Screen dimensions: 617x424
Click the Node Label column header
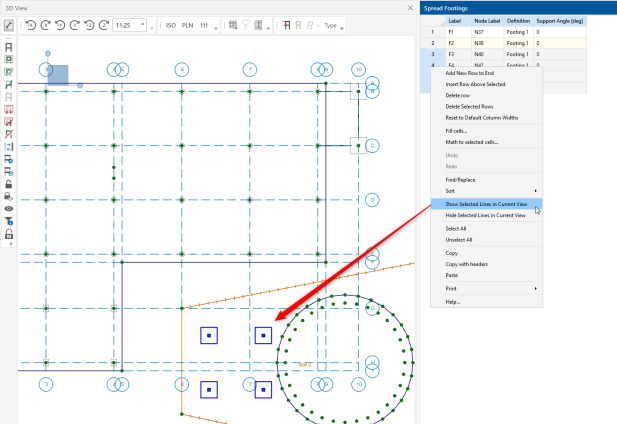pyautogui.click(x=486, y=20)
